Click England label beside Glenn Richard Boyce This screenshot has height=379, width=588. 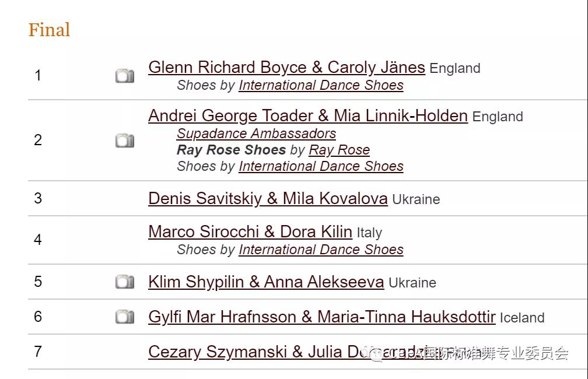(x=455, y=69)
